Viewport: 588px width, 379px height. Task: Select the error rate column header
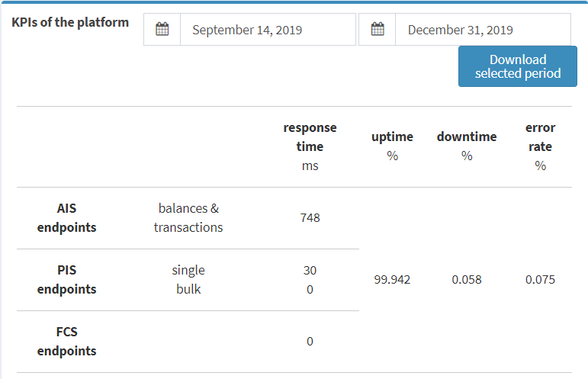[x=540, y=146]
